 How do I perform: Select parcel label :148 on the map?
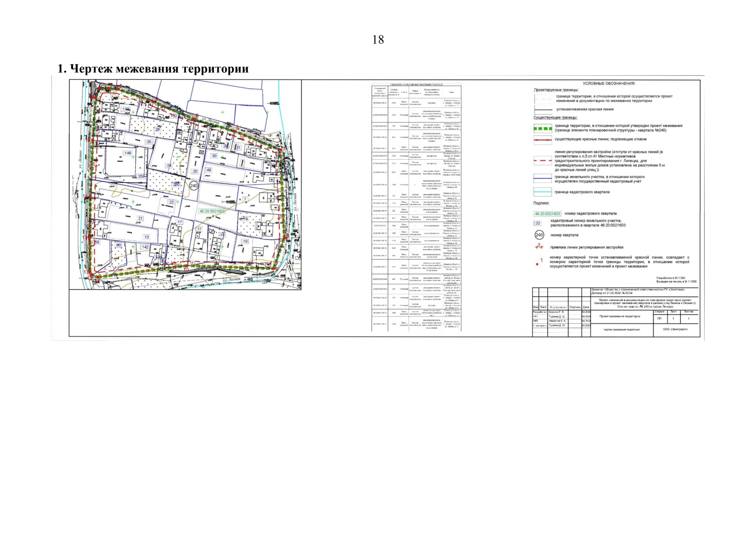128,153
